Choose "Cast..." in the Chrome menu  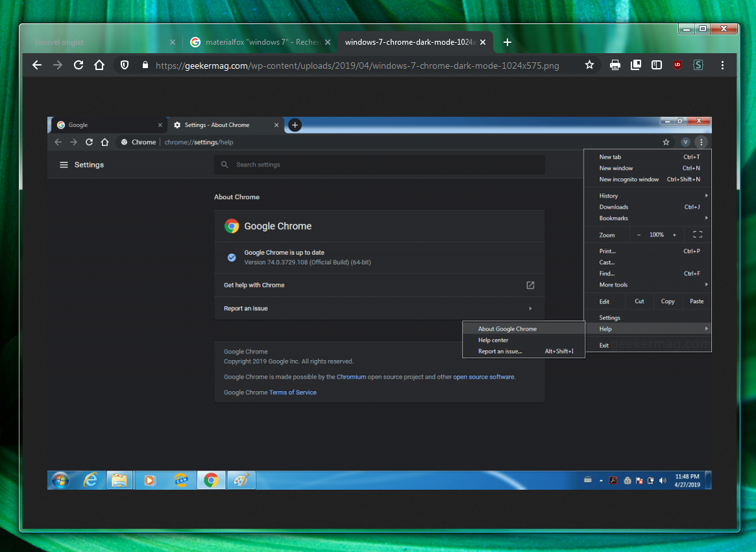click(648, 263)
